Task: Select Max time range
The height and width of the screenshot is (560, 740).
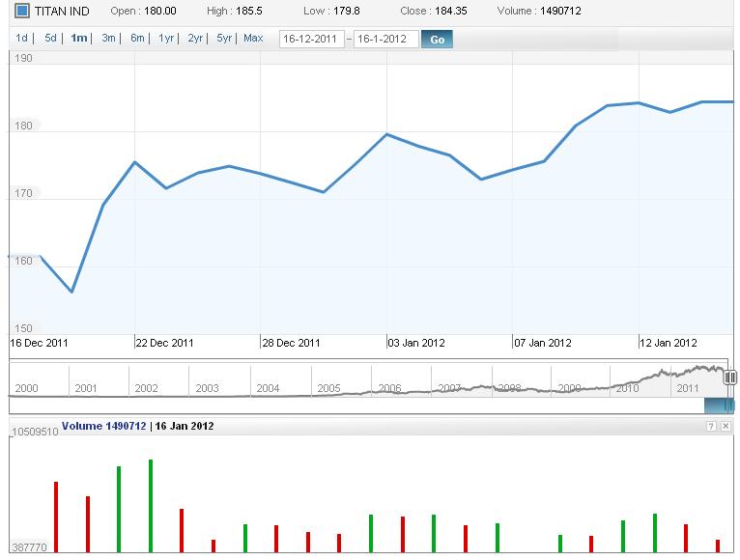Action: (253, 39)
